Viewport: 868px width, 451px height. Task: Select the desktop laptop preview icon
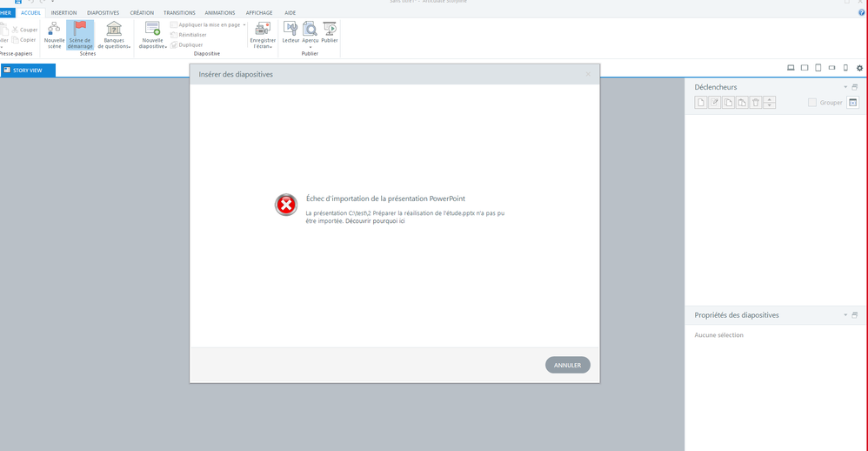tap(791, 68)
